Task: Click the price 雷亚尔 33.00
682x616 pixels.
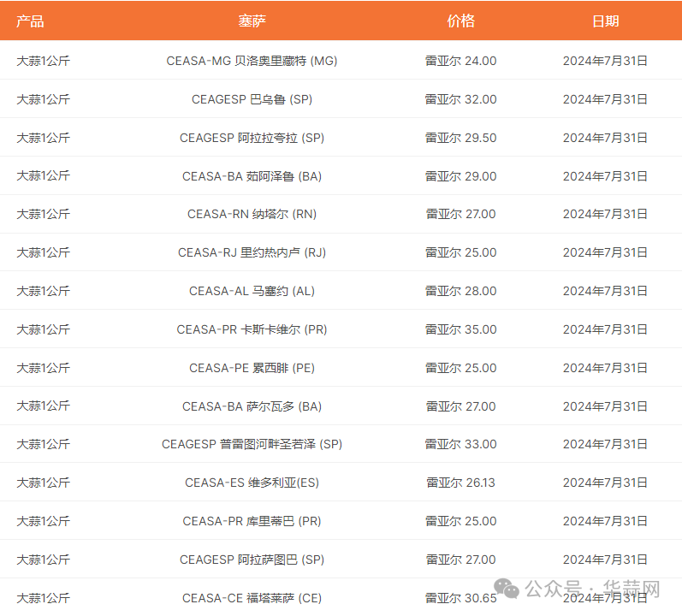Action: coord(460,444)
